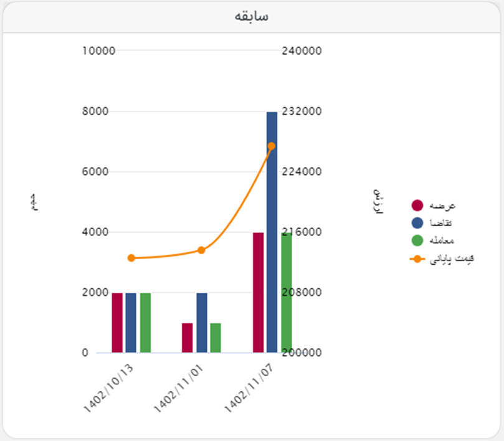Screen dimensions: 504x441
Task: Select the red عرضه bar for 1402/10/13
Action: [x=117, y=323]
